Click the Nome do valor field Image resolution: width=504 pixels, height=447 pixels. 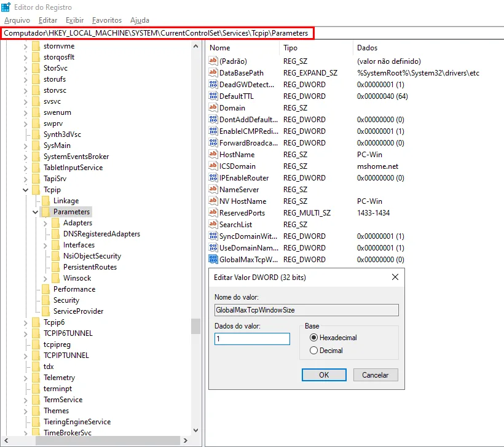[307, 310]
